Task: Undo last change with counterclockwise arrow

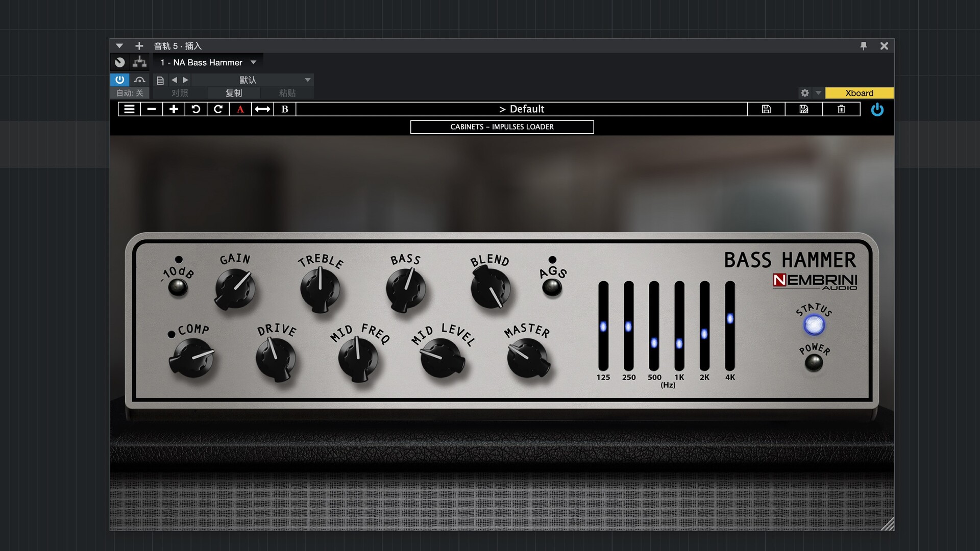Action: [x=196, y=109]
